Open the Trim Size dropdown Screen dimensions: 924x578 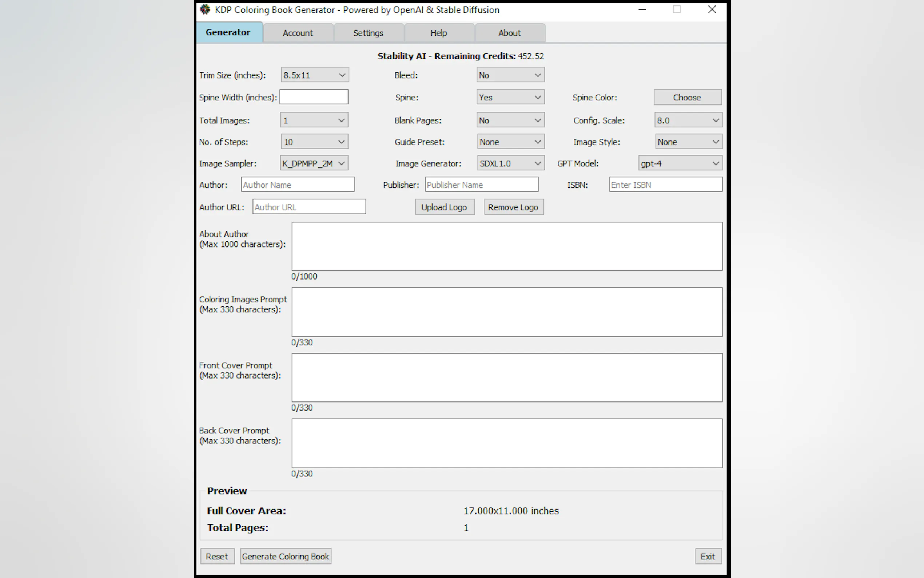(315, 75)
